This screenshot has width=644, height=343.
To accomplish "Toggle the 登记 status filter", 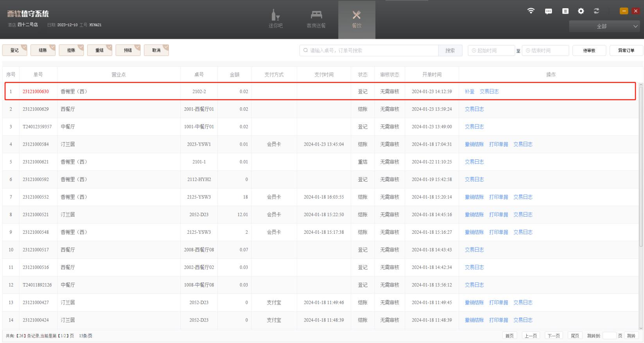I will pyautogui.click(x=15, y=51).
